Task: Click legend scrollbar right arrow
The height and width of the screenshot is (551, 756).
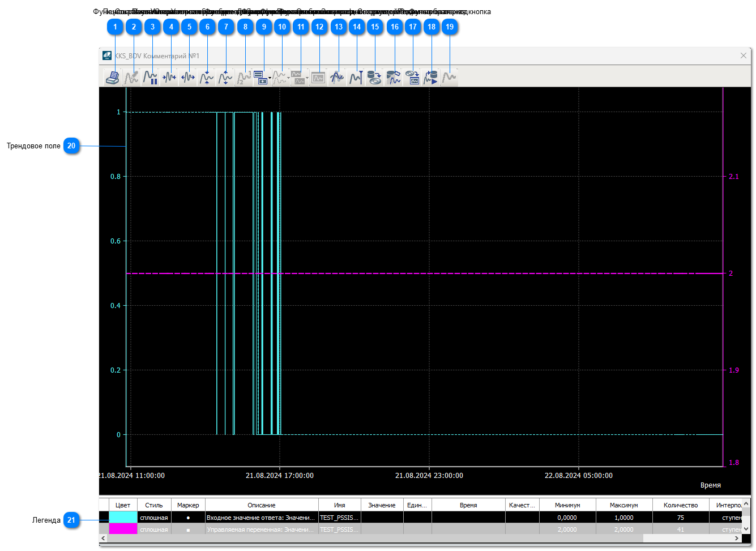Action: click(738, 538)
